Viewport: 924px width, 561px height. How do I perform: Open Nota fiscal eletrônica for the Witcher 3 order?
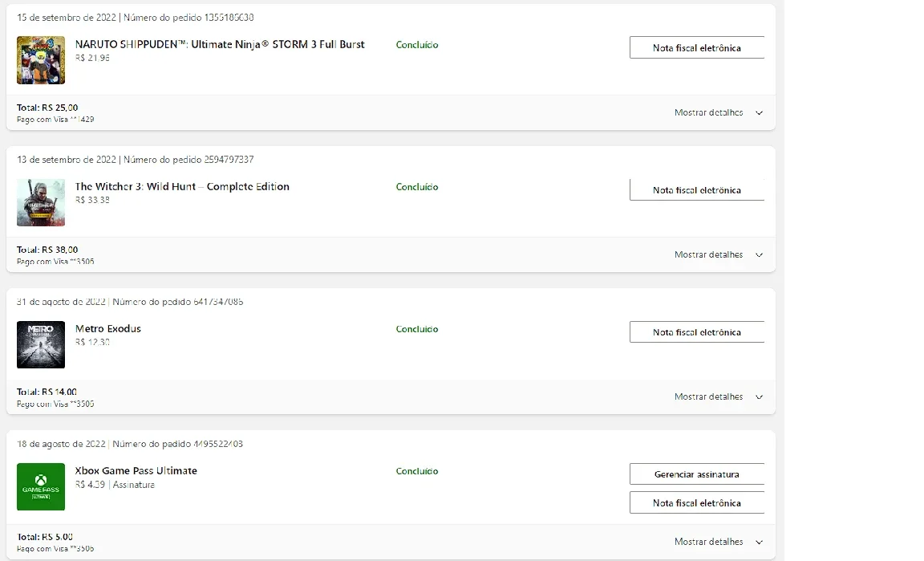[x=696, y=190]
